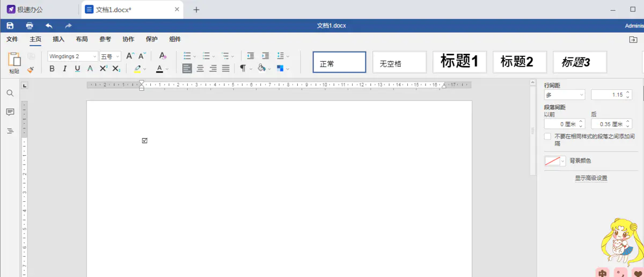644x277 pixels.
Task: Undo the last action
Action: tap(49, 25)
